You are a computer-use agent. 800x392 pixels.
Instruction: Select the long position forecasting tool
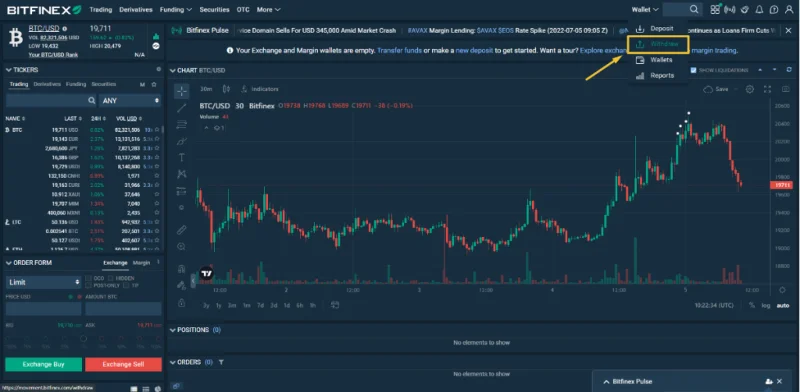coord(182,191)
